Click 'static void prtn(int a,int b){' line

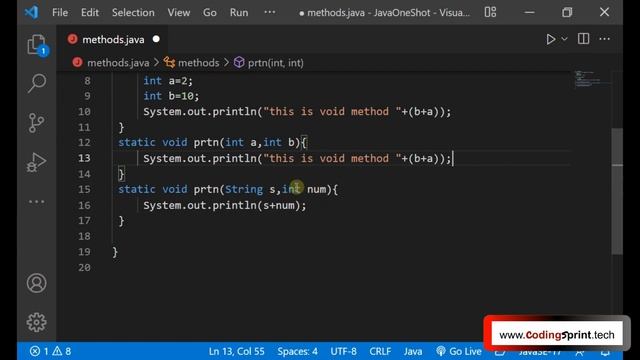click(x=212, y=142)
